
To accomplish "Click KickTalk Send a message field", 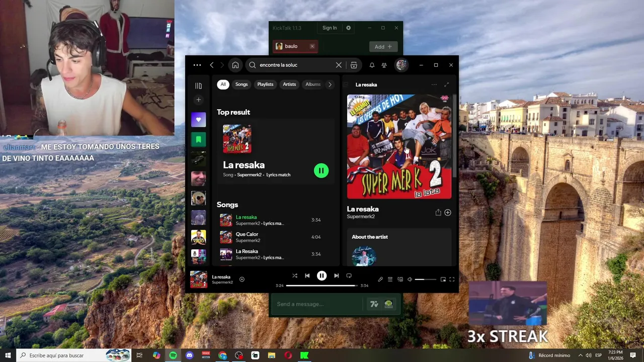I will [317, 304].
